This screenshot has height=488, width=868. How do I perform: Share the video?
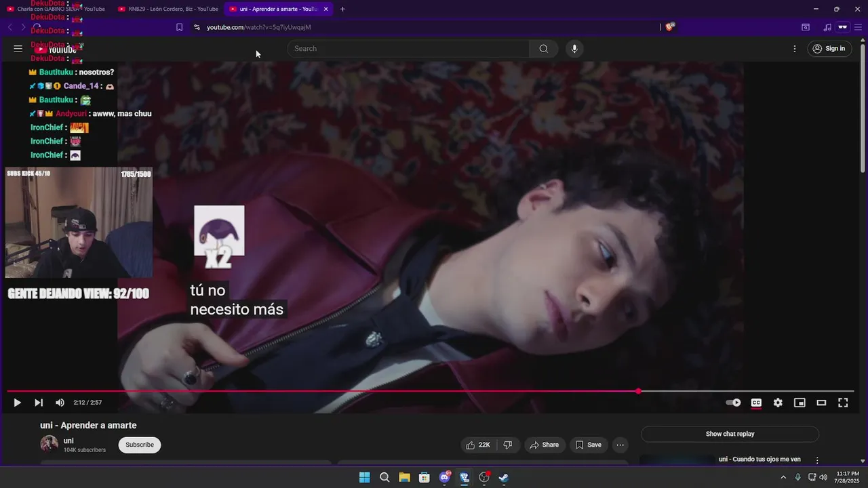pyautogui.click(x=545, y=445)
